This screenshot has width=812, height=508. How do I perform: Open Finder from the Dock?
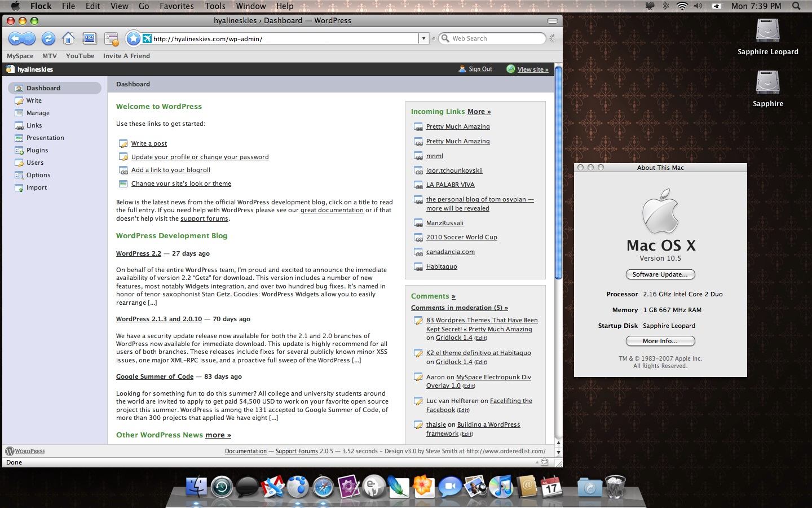pyautogui.click(x=196, y=486)
